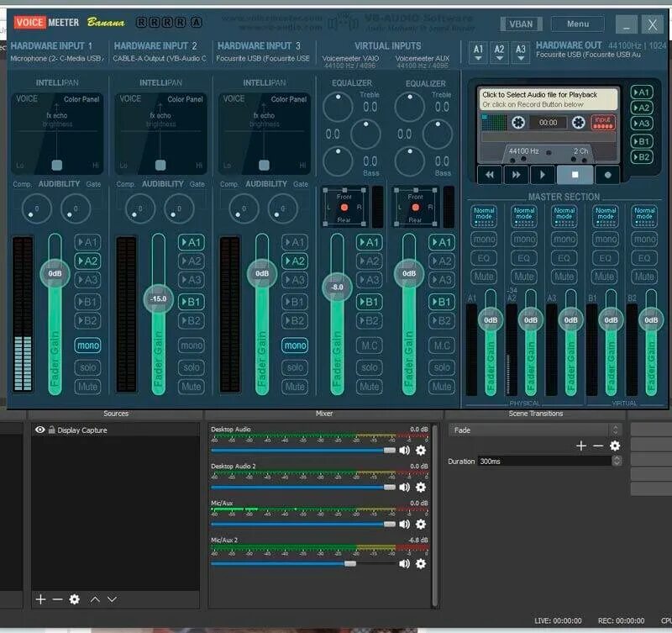Toggle B2 routing on Voicemeeter AUX strip
Image resolution: width=672 pixels, height=633 pixels.
point(442,321)
